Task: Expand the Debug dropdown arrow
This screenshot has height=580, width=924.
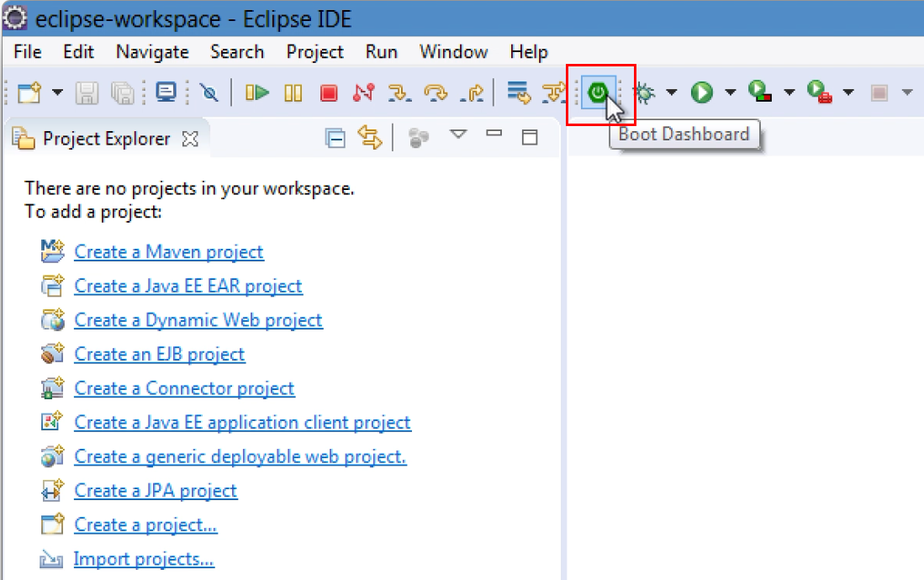Action: point(671,92)
